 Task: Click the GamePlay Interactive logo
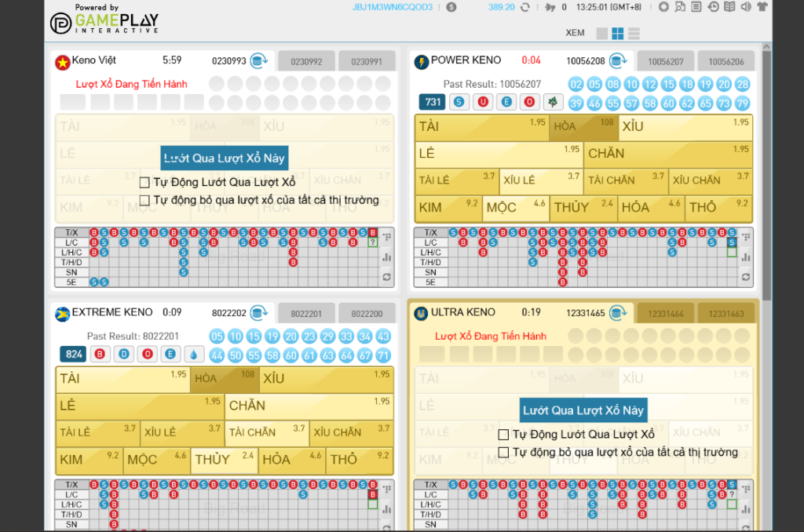105,20
